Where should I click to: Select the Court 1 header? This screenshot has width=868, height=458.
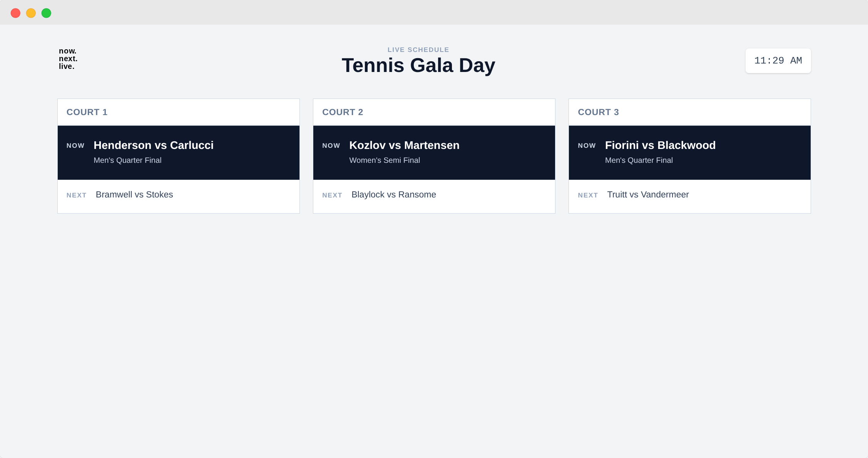tap(87, 112)
